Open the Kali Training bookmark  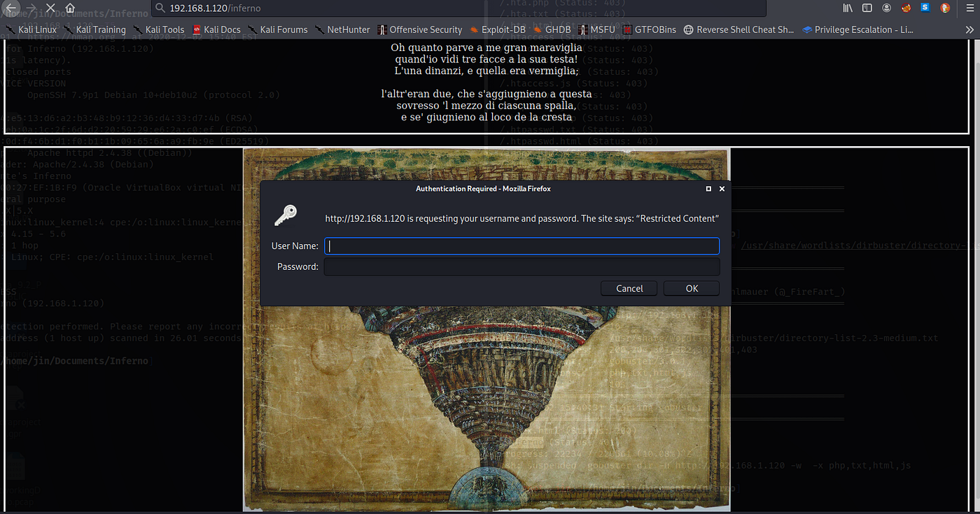94,29
